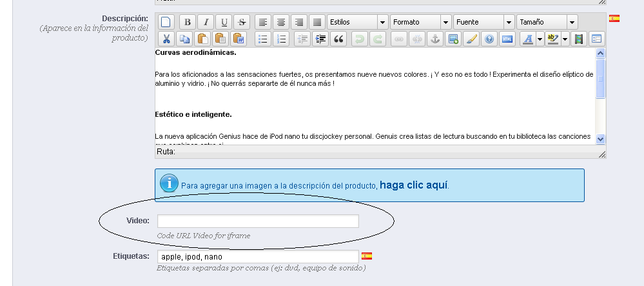Click the 'Estético e inteligente.' heading text
This screenshot has width=644, height=286.
(193, 114)
